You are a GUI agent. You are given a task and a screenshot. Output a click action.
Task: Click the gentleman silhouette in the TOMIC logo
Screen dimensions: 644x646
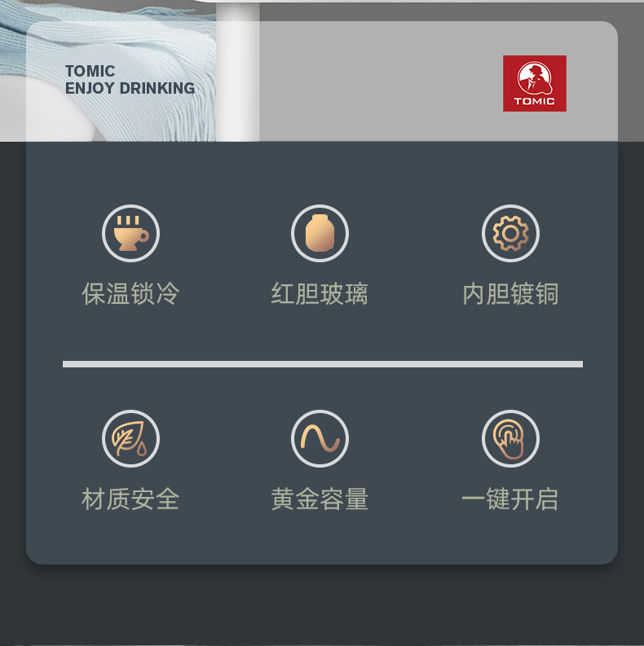(535, 78)
